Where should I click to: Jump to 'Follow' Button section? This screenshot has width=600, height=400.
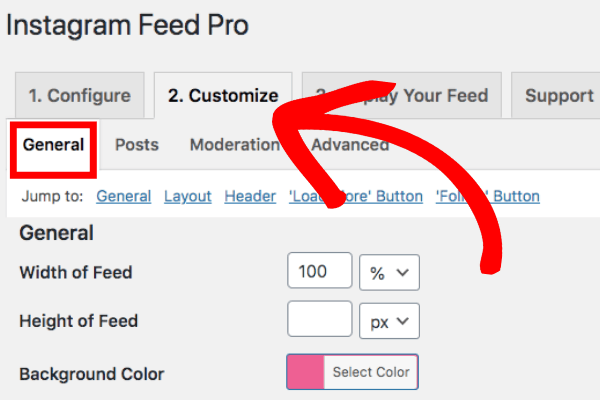pos(488,196)
